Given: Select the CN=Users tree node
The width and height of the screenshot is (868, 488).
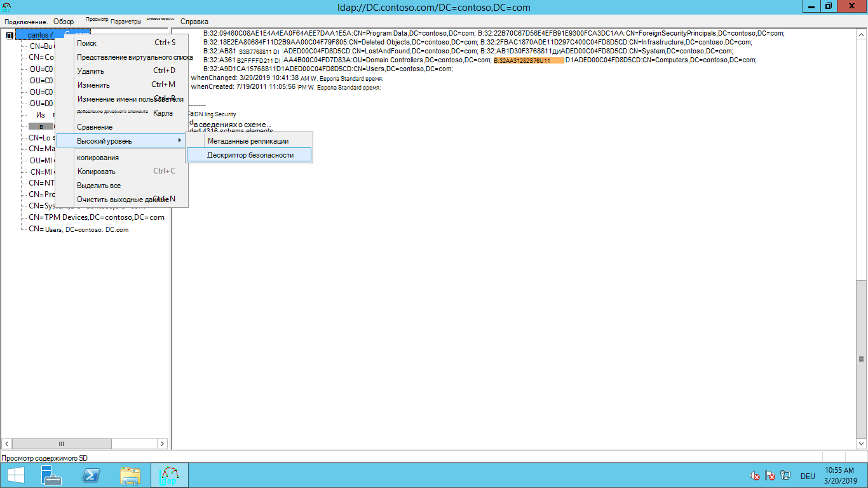Looking at the screenshot, I should (79, 229).
